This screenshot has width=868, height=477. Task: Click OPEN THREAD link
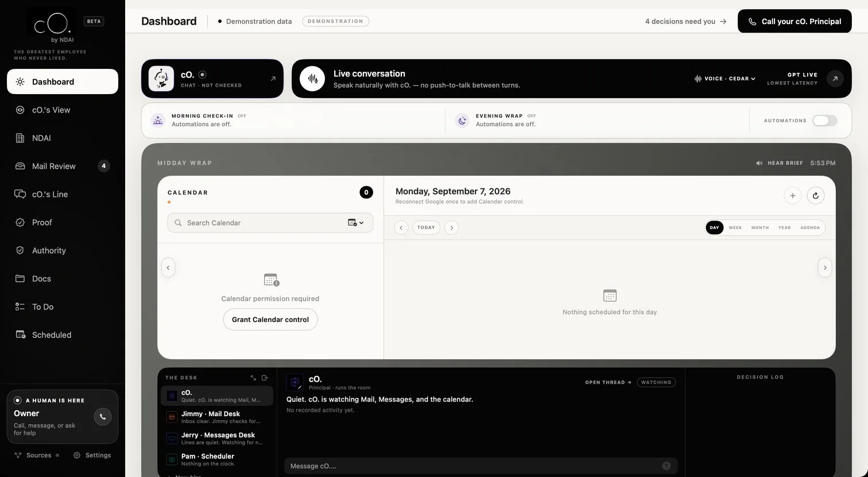[608, 382]
